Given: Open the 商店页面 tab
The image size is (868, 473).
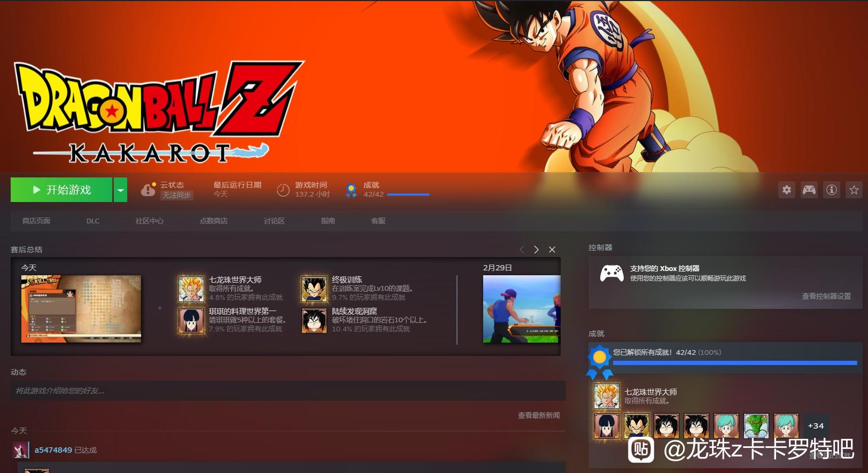Looking at the screenshot, I should pos(36,221).
